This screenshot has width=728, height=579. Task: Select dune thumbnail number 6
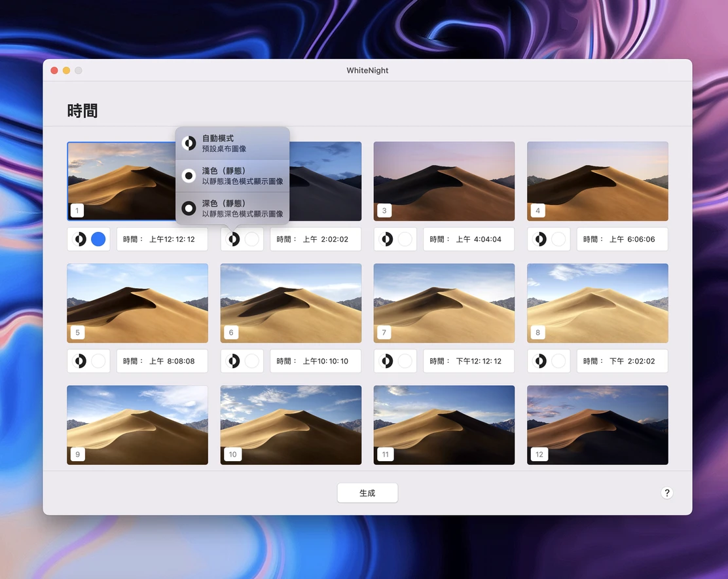click(291, 303)
